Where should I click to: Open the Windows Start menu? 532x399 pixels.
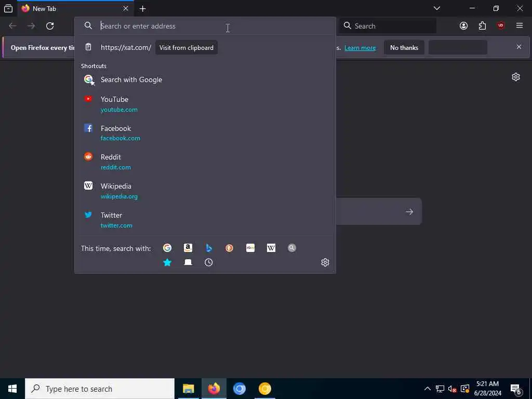tap(12, 389)
